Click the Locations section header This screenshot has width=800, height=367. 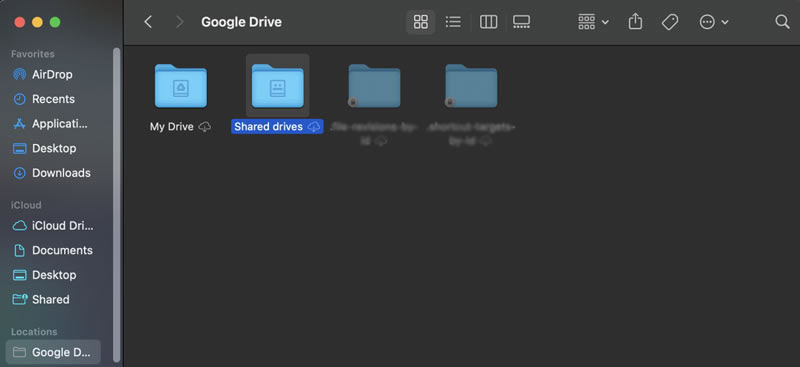pyautogui.click(x=34, y=332)
